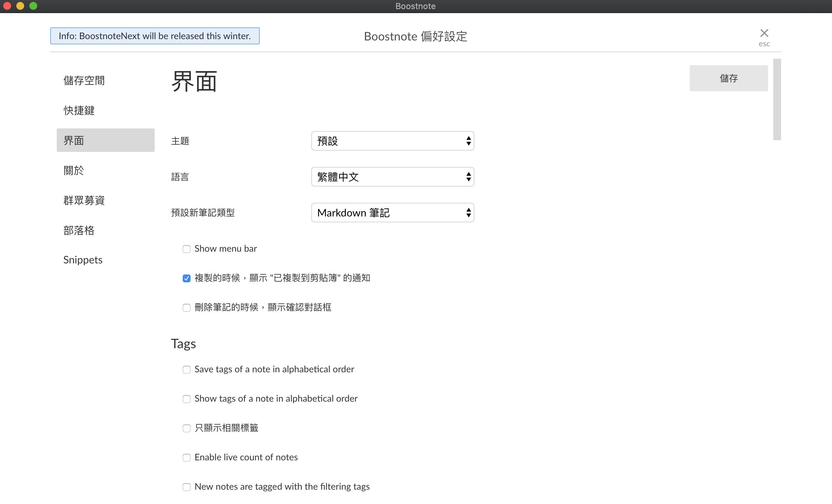Image resolution: width=832 pixels, height=504 pixels.
Task: Open the 群眾募資 crowdfunding section
Action: point(84,200)
